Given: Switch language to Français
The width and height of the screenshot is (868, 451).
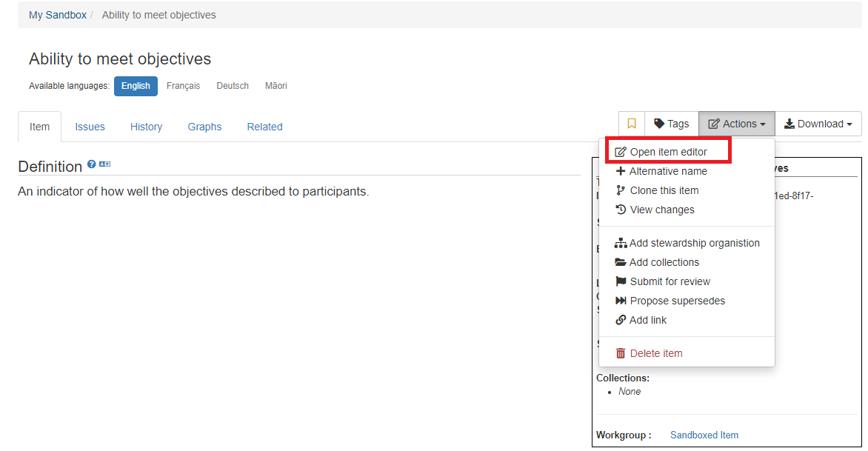Looking at the screenshot, I should [183, 86].
